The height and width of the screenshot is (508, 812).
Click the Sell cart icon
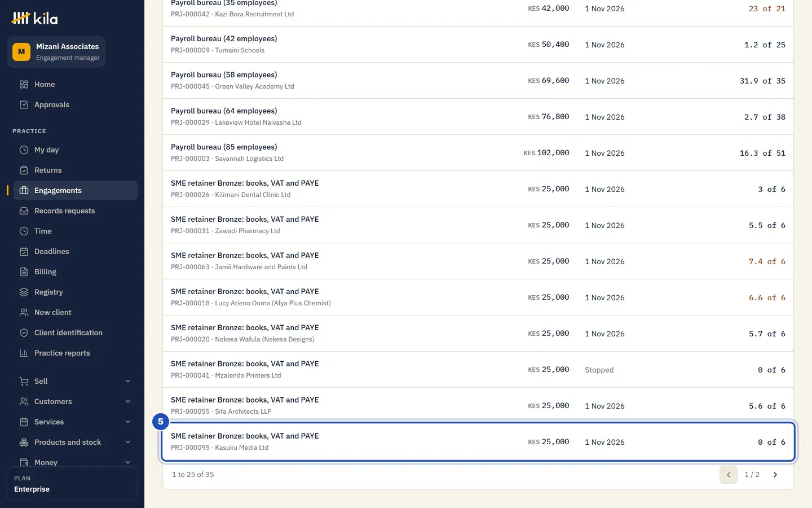tap(24, 382)
